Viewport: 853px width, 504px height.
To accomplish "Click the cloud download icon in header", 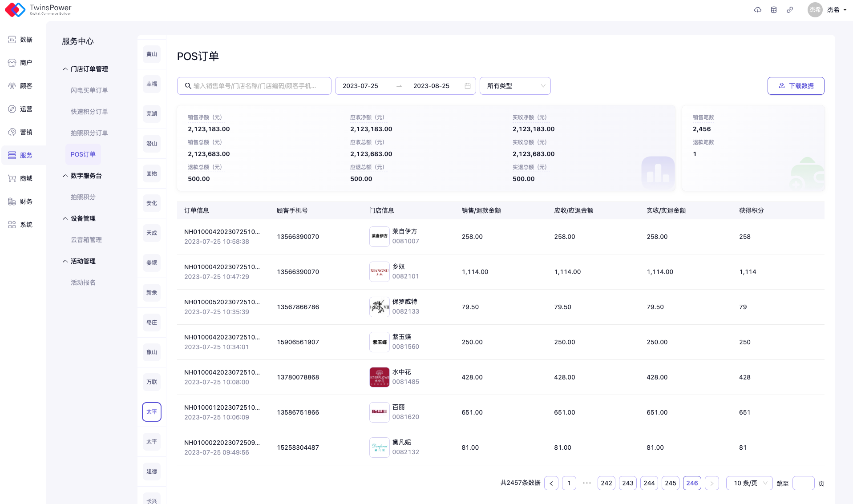I will coord(757,10).
